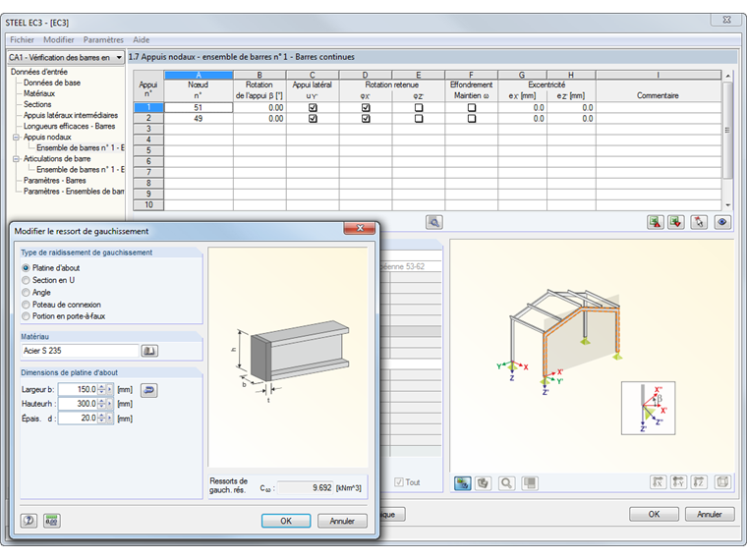
Task: Click the zoom magnifier in the graphic toolbar
Action: click(x=506, y=483)
